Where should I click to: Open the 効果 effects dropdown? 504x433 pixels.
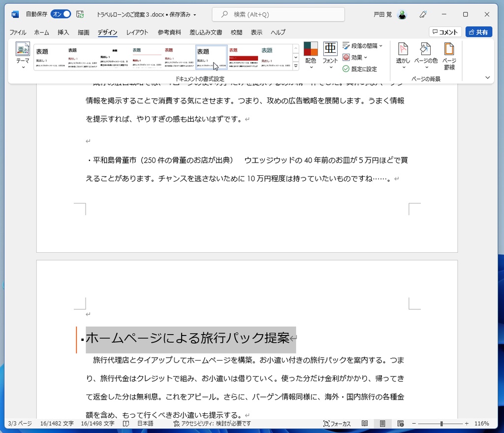tap(355, 57)
